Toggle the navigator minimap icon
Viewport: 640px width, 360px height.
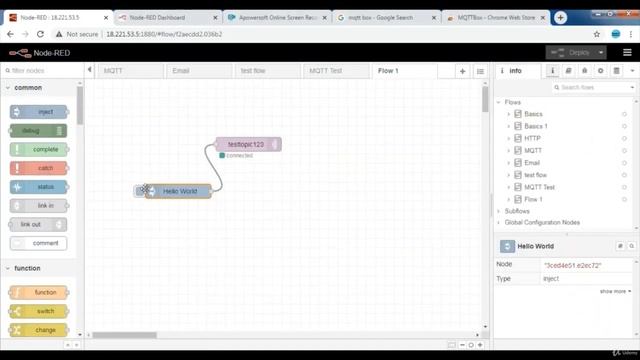pyautogui.click(x=451, y=345)
